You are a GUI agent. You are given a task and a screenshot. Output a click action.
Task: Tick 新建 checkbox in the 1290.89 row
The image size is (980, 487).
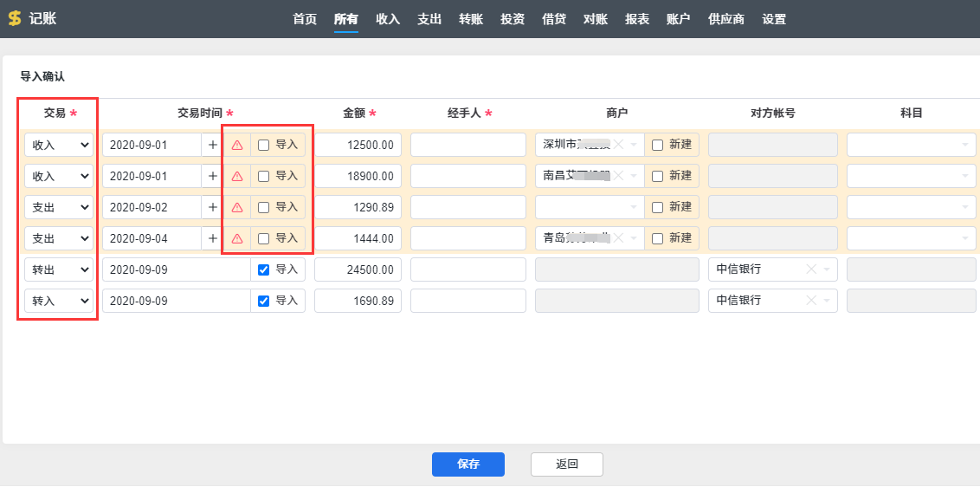pos(658,207)
